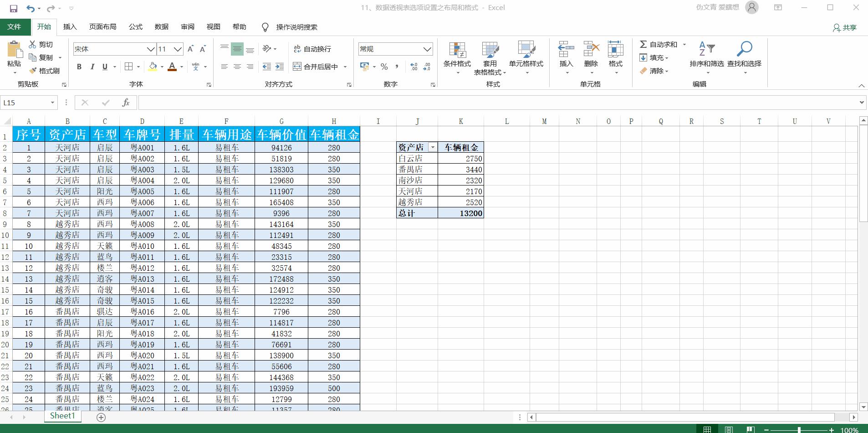
Task: Click the AutoSum (自动求和) icon
Action: click(643, 44)
